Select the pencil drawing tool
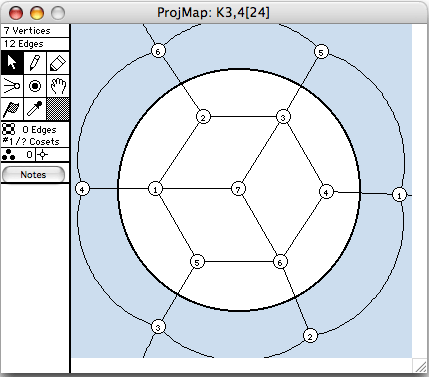Screen dimensions: 429x377 (x=35, y=63)
